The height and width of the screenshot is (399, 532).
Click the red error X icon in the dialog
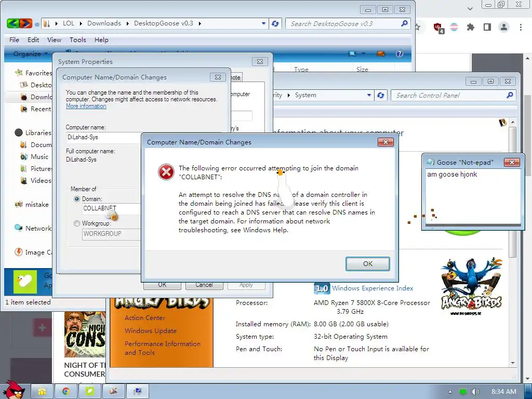point(166,172)
